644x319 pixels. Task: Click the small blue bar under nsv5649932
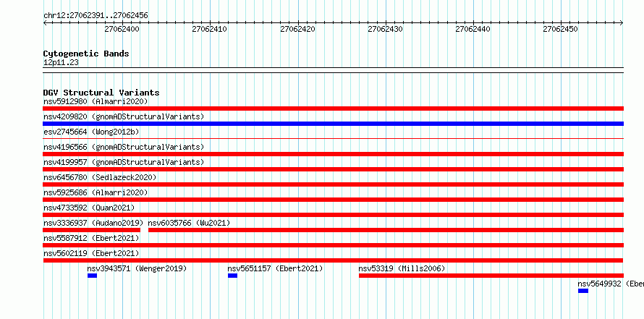point(583,291)
